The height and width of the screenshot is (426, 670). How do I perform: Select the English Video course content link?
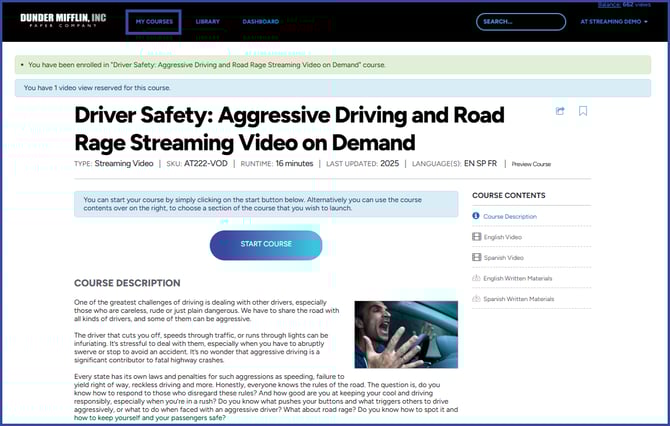click(x=502, y=237)
